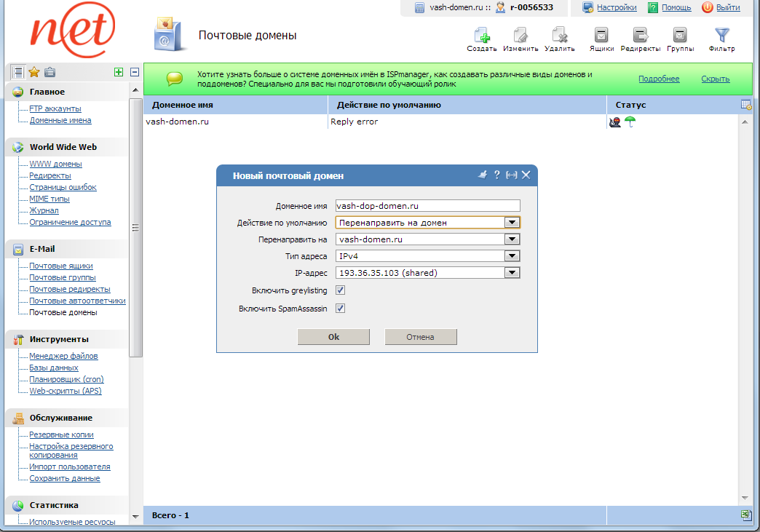The image size is (760, 532).
Task: Click the Создать (Create) toolbar icon
Action: pyautogui.click(x=481, y=35)
